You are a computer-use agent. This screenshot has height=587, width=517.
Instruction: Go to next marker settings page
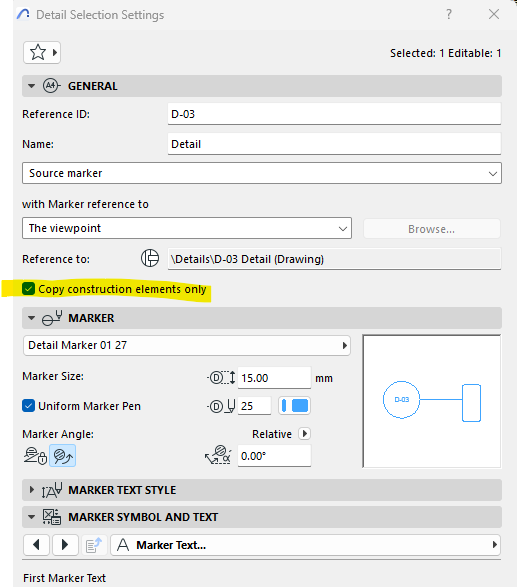click(65, 545)
